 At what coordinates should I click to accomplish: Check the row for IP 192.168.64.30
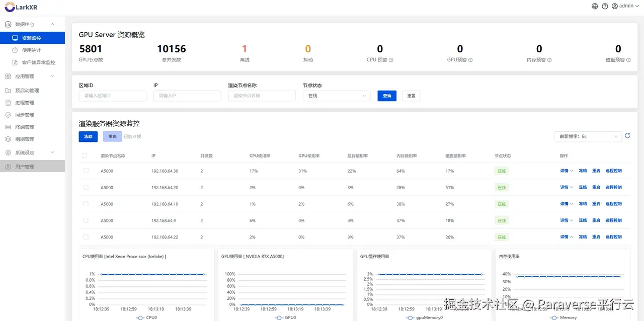tap(86, 171)
